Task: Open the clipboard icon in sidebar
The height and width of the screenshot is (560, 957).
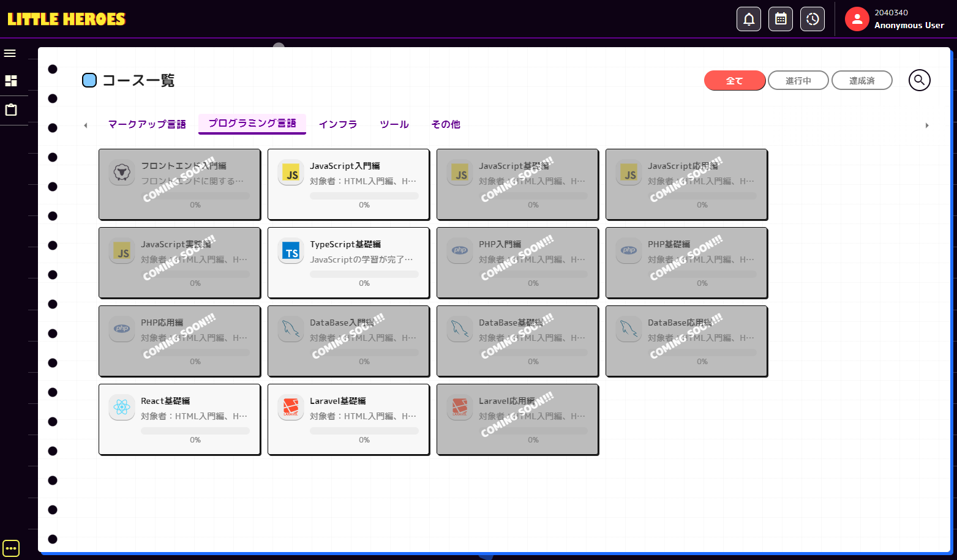Action: point(11,110)
